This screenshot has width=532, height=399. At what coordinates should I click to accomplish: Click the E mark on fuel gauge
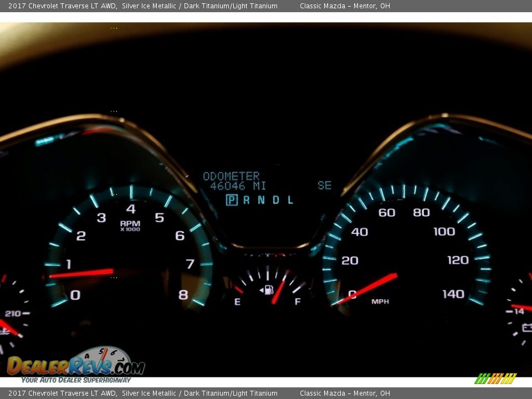coord(237,302)
